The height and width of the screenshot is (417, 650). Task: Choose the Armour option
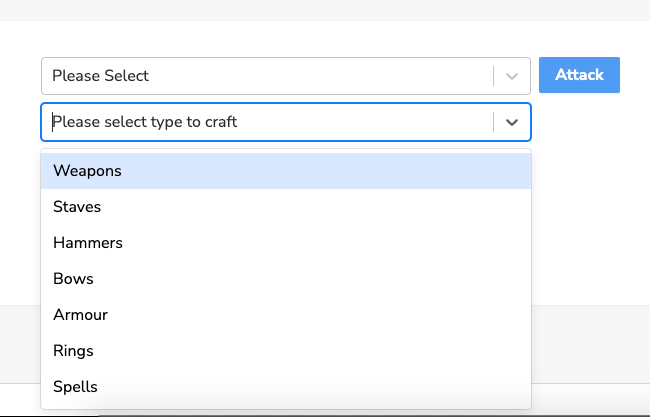click(286, 315)
